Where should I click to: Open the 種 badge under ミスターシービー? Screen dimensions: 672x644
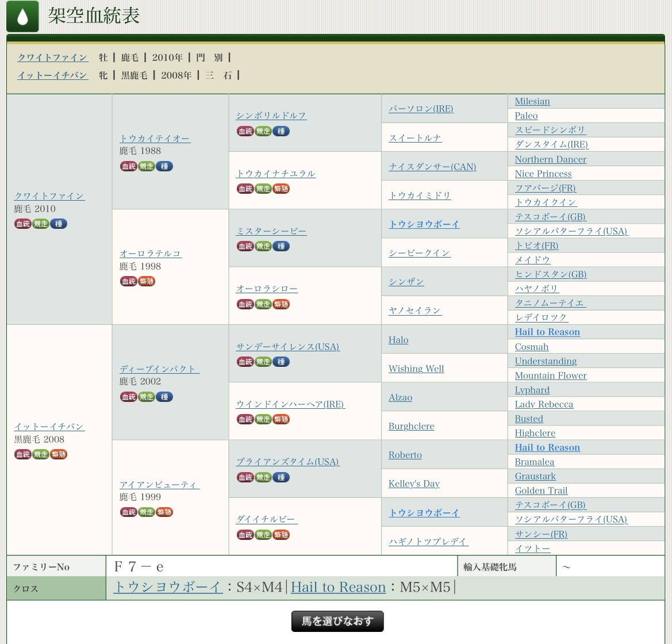[x=281, y=246]
